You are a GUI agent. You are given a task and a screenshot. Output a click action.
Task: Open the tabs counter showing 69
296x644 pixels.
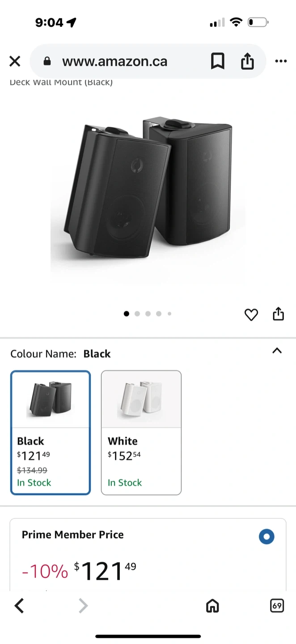pos(277,606)
